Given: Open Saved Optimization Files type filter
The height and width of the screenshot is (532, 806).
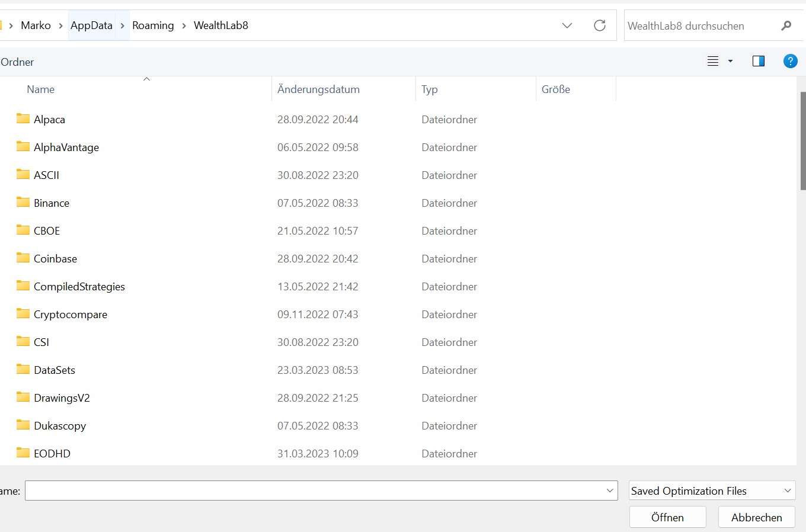Looking at the screenshot, I should pos(712,491).
